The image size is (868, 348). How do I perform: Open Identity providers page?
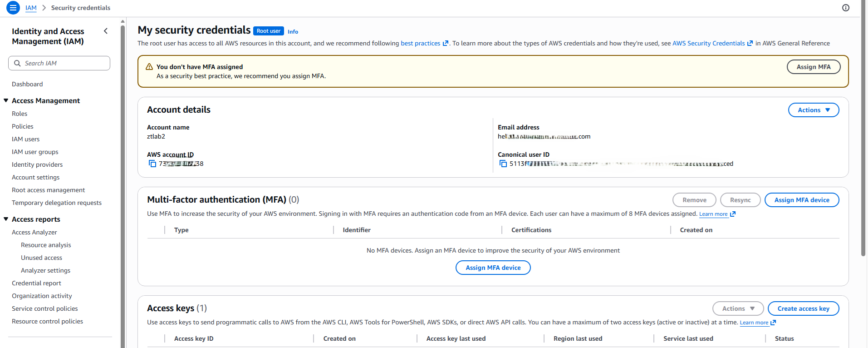[x=37, y=164]
